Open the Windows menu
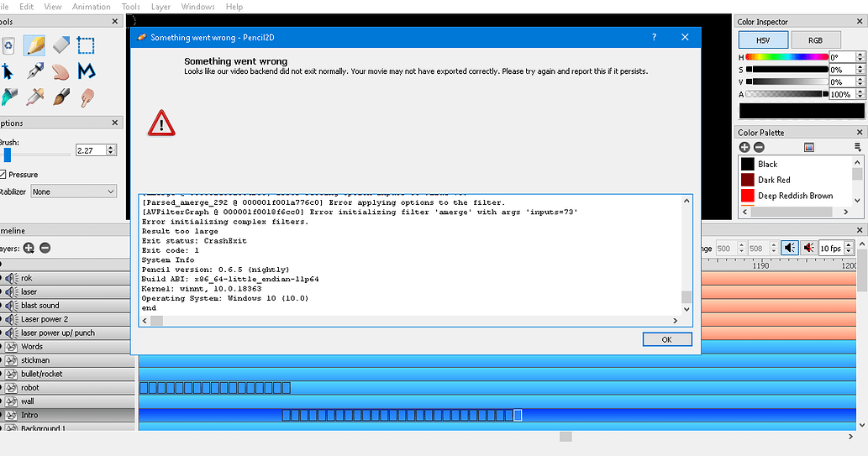868x456 pixels. [x=197, y=7]
